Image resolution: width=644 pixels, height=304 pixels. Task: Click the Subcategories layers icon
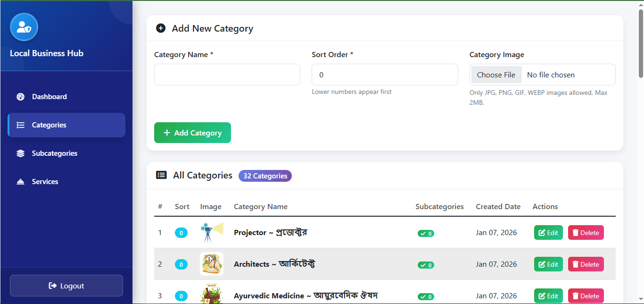[x=20, y=153]
